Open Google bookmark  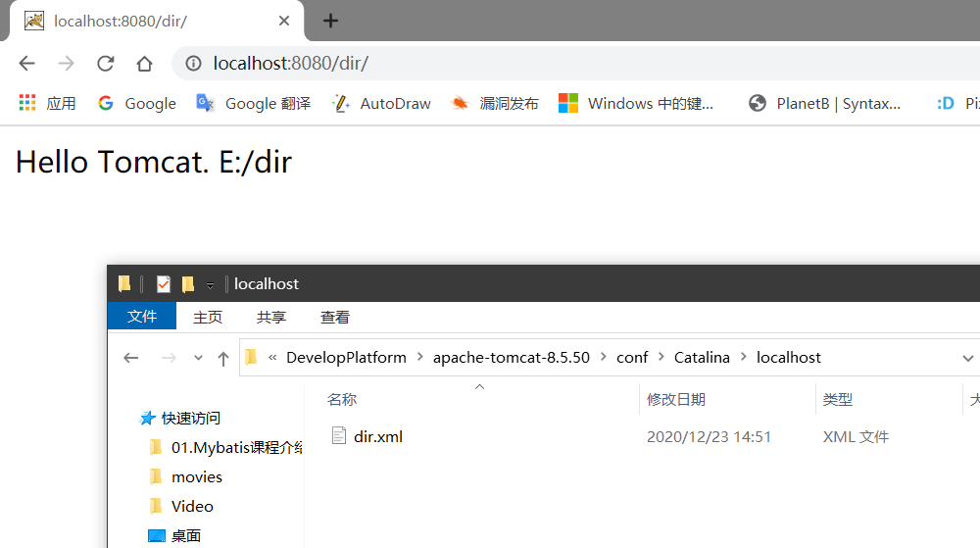pyautogui.click(x=137, y=103)
